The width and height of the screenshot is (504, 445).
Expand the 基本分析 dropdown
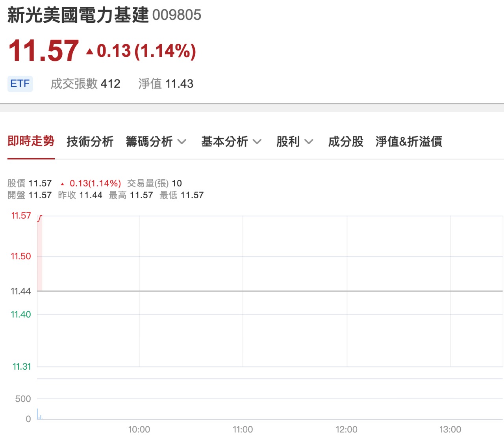pos(232,142)
